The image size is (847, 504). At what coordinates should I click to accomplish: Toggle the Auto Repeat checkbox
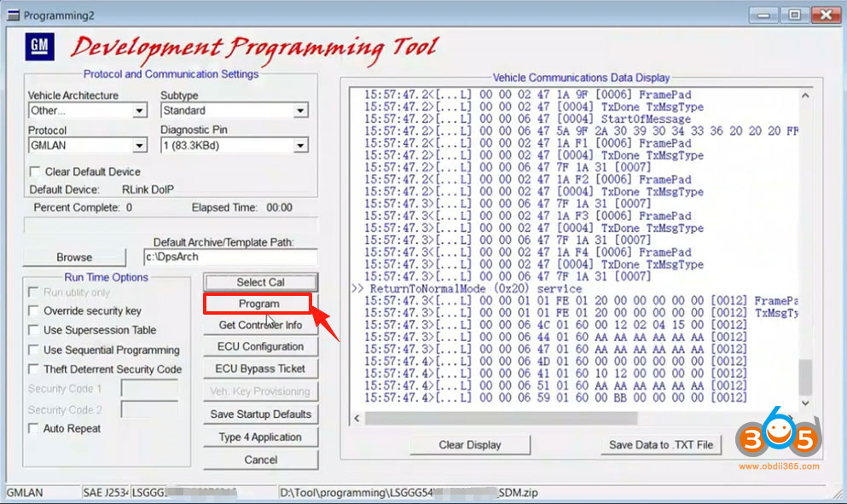[35, 429]
